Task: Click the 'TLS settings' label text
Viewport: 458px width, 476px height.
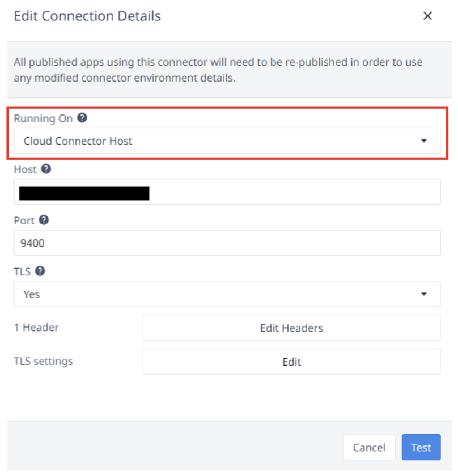Action: coord(44,361)
